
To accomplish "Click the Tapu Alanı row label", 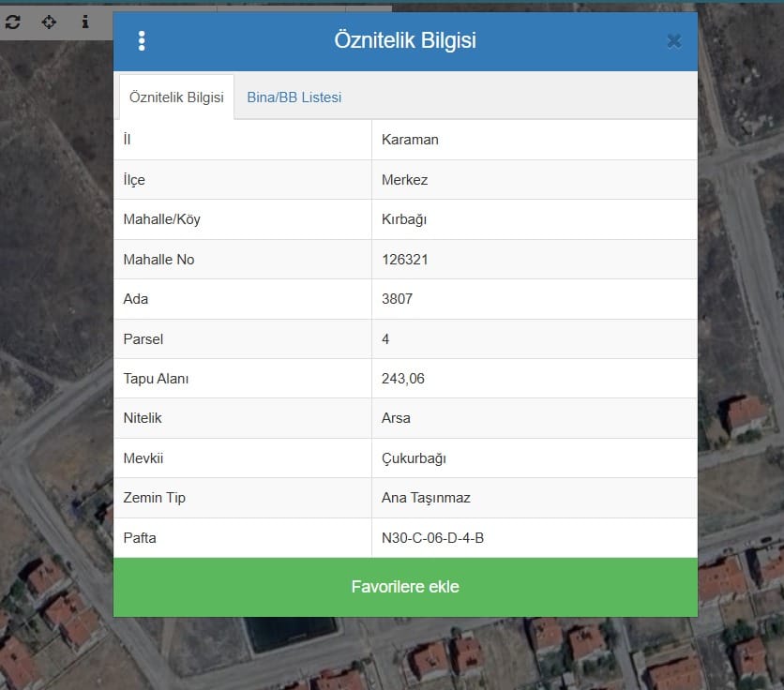I will (x=156, y=379).
